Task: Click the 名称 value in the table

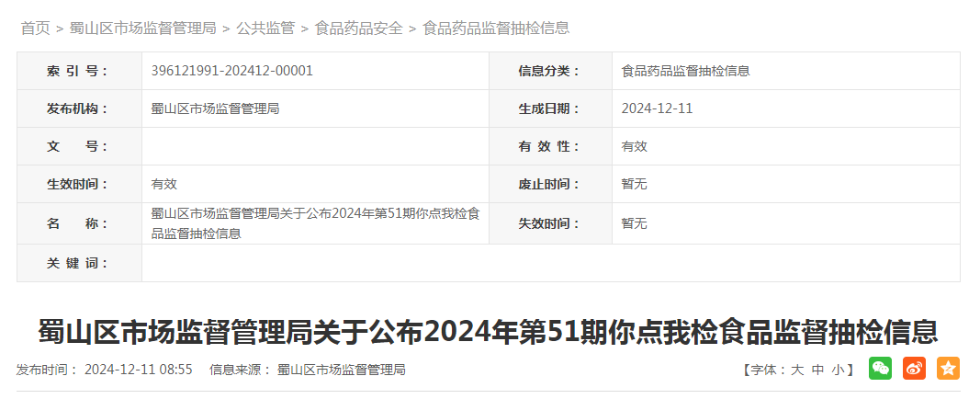Action: [x=316, y=223]
